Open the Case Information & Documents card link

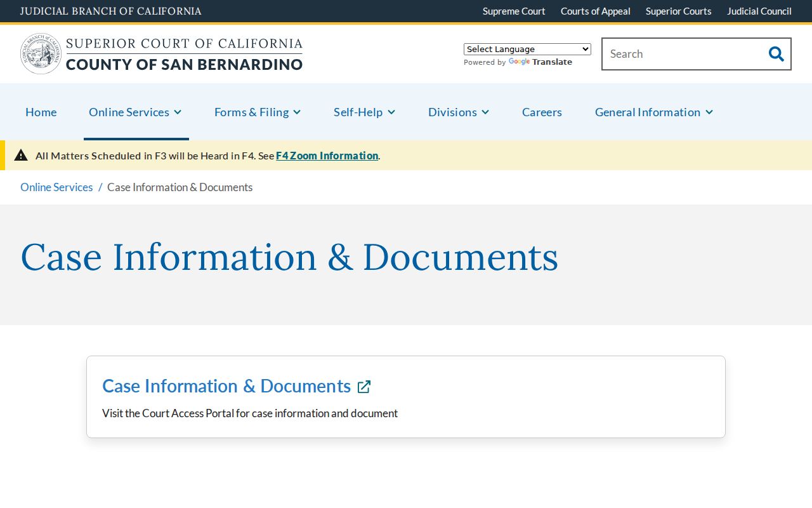click(226, 386)
